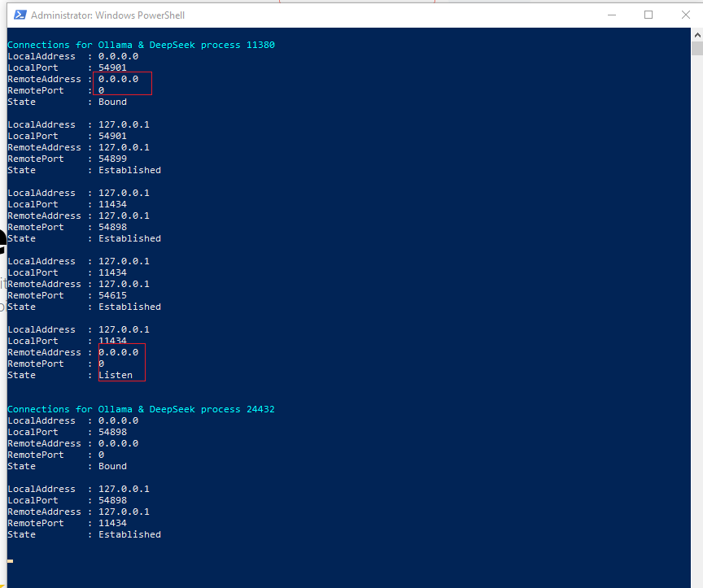Click remote port value 54899
The image size is (703, 588).
112,159
